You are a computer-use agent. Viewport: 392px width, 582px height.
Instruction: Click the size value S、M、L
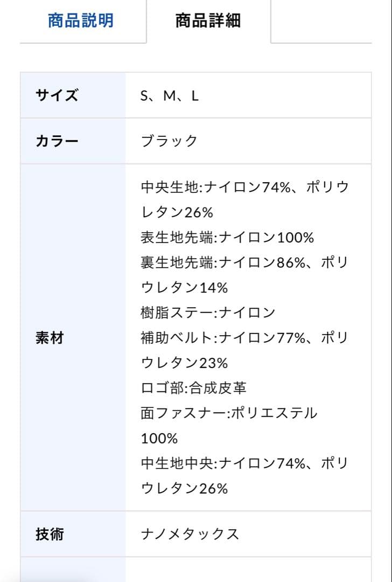[167, 94]
